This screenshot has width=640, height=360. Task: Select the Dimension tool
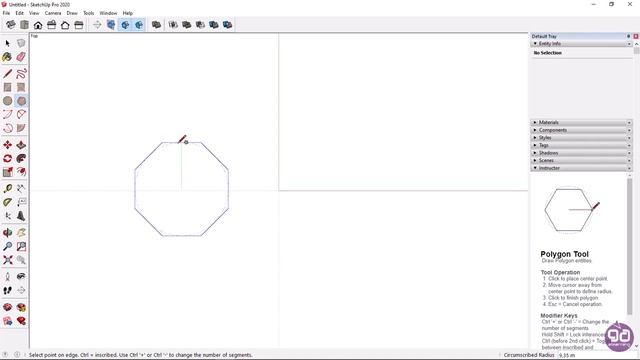(x=21, y=189)
